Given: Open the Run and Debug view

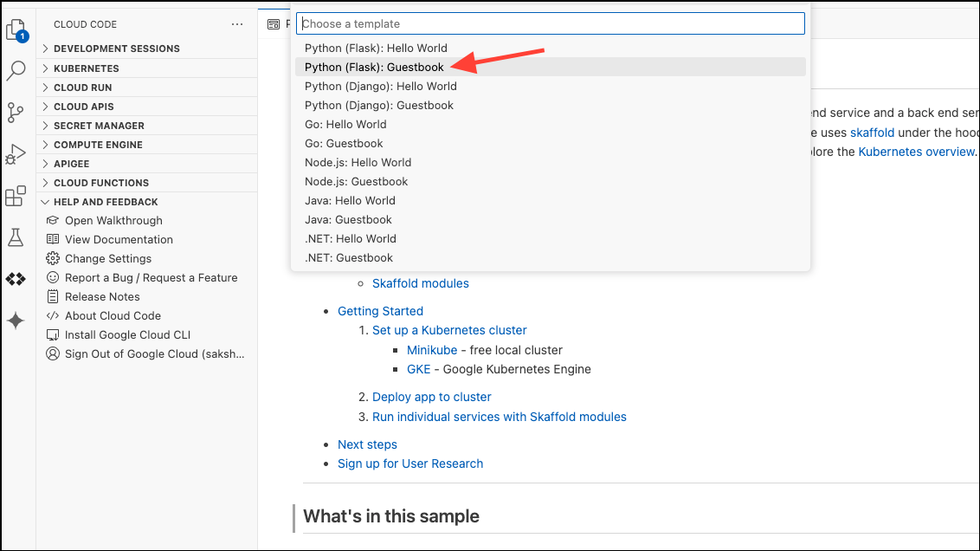Looking at the screenshot, I should coord(16,154).
